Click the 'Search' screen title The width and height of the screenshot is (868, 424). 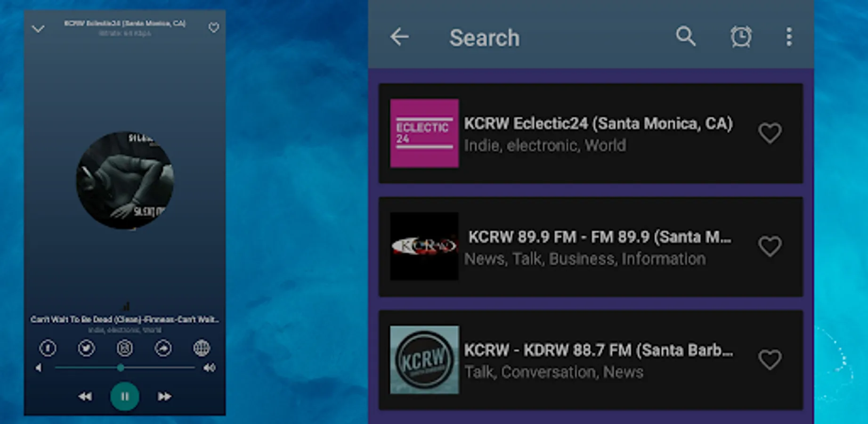tap(485, 38)
